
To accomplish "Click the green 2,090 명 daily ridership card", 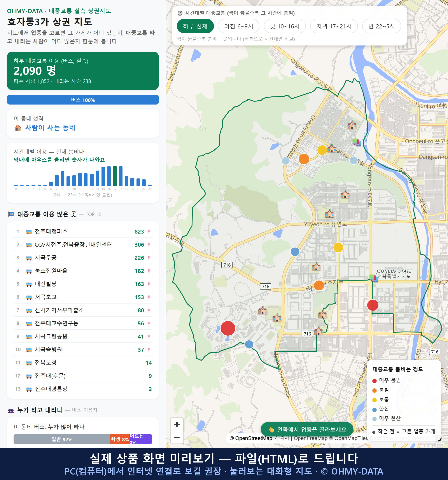I will (83, 71).
